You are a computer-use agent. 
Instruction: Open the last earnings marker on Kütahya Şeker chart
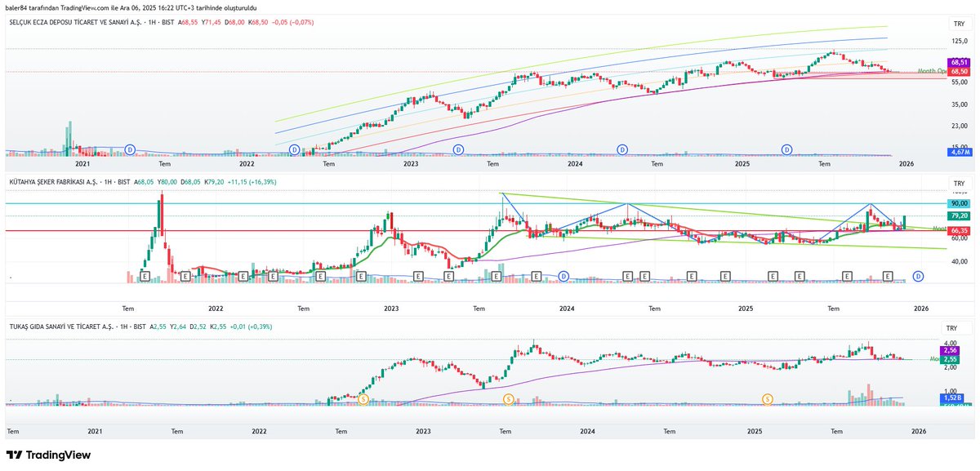889,277
